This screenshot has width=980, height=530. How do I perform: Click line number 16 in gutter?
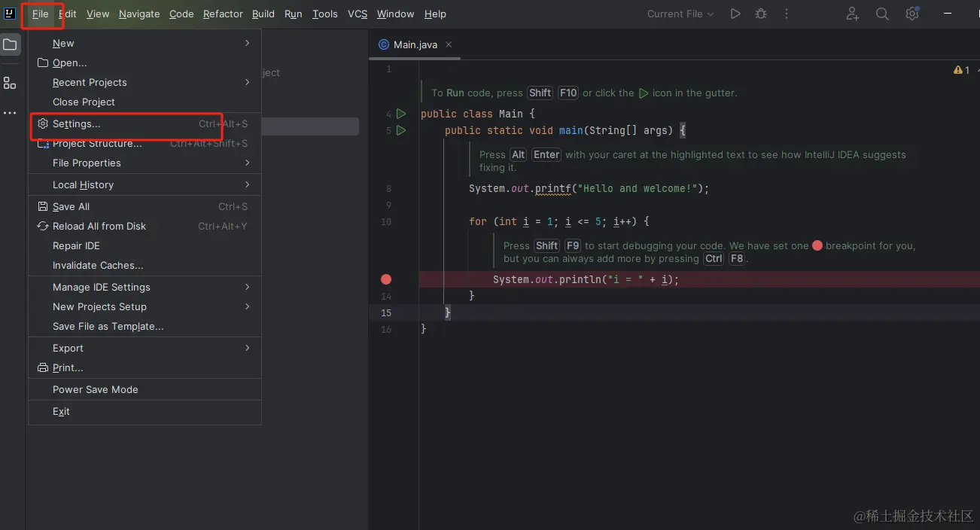click(386, 330)
